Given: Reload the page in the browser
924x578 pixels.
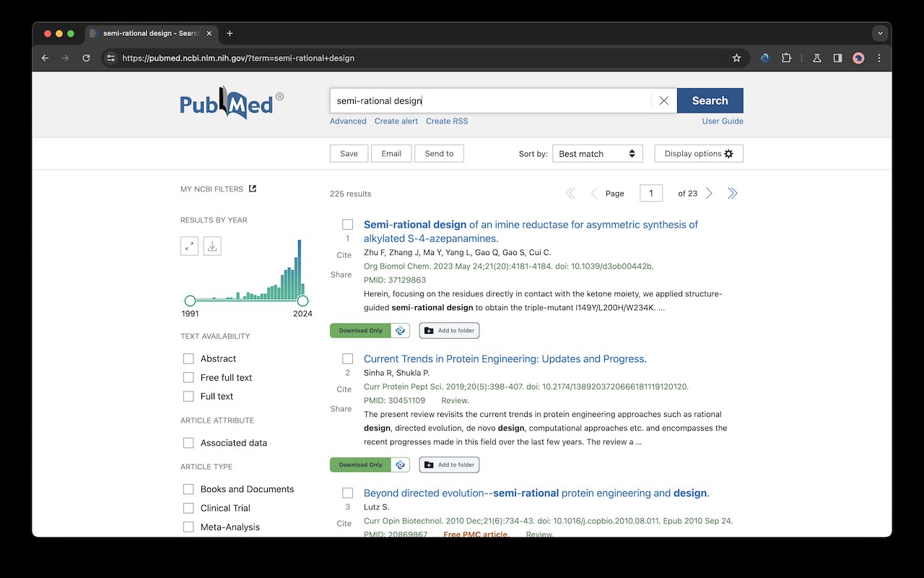Looking at the screenshot, I should point(86,58).
